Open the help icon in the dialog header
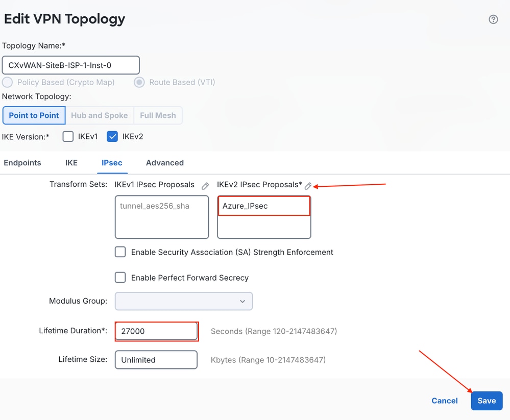510x420 pixels. point(493,19)
